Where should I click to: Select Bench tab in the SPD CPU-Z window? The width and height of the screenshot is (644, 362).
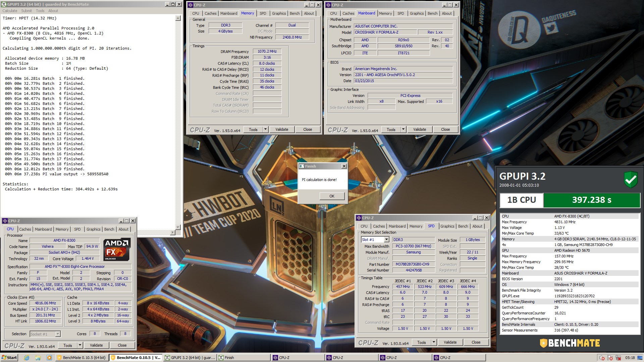(x=463, y=226)
